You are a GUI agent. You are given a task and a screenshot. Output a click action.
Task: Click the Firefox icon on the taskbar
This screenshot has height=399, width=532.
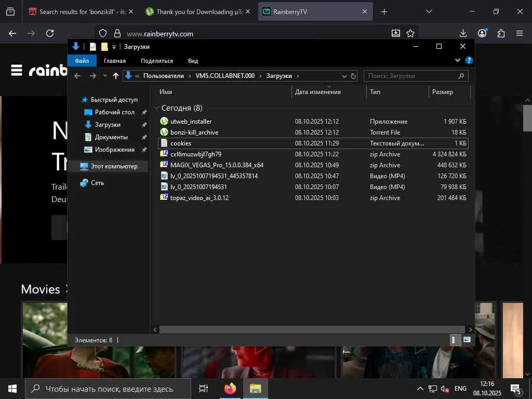click(x=230, y=389)
